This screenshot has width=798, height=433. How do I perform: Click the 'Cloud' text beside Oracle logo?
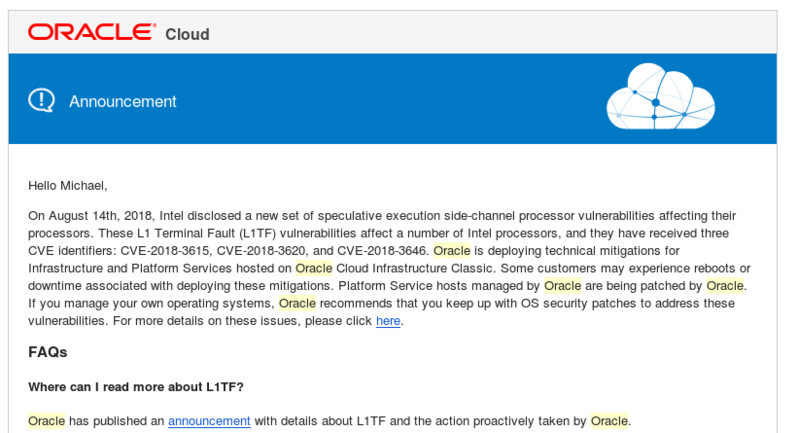187,34
